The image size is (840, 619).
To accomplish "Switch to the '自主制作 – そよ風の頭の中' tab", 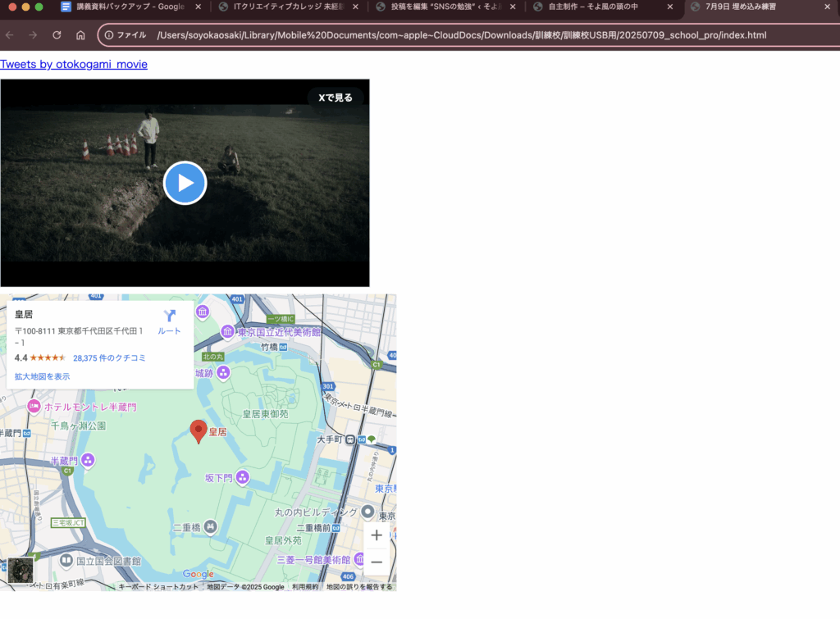I will coord(599,7).
